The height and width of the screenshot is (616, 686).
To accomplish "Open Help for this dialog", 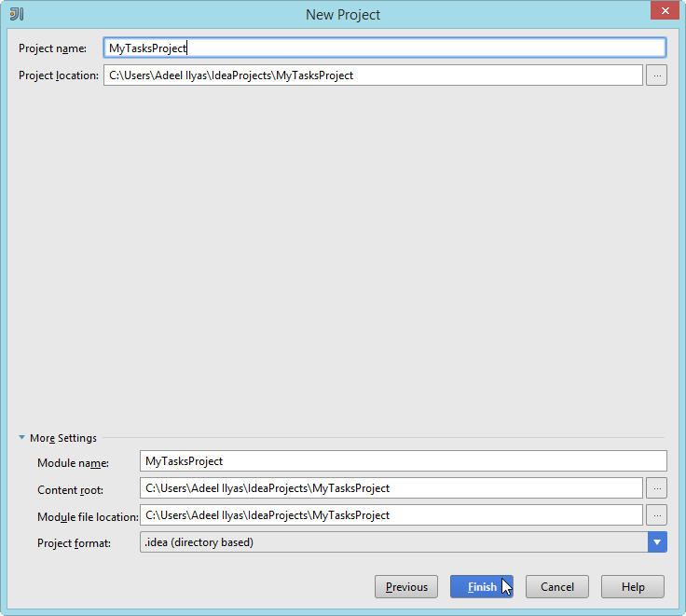I will 633,586.
